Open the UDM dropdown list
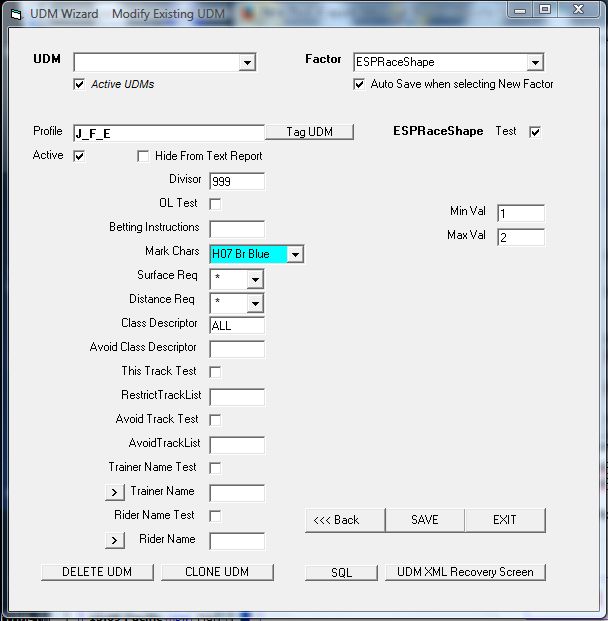This screenshot has height=621, width=608. (x=247, y=63)
